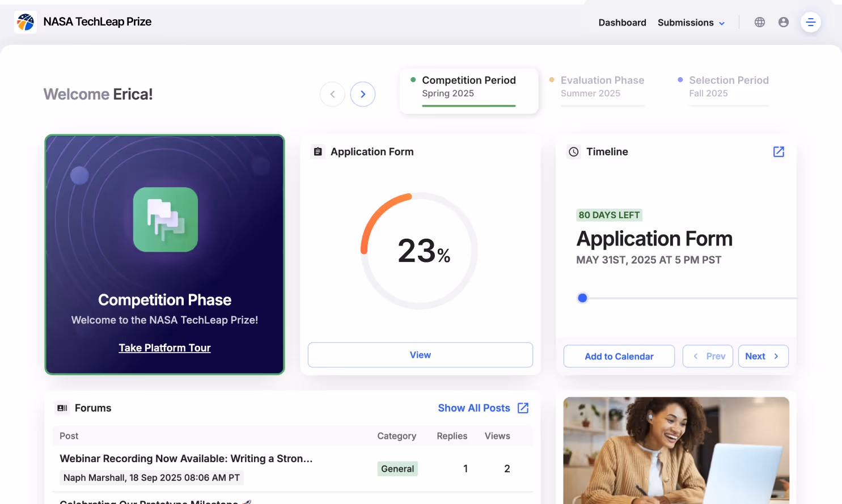The width and height of the screenshot is (842, 504).
Task: Click the Forums panel icon
Action: click(62, 408)
